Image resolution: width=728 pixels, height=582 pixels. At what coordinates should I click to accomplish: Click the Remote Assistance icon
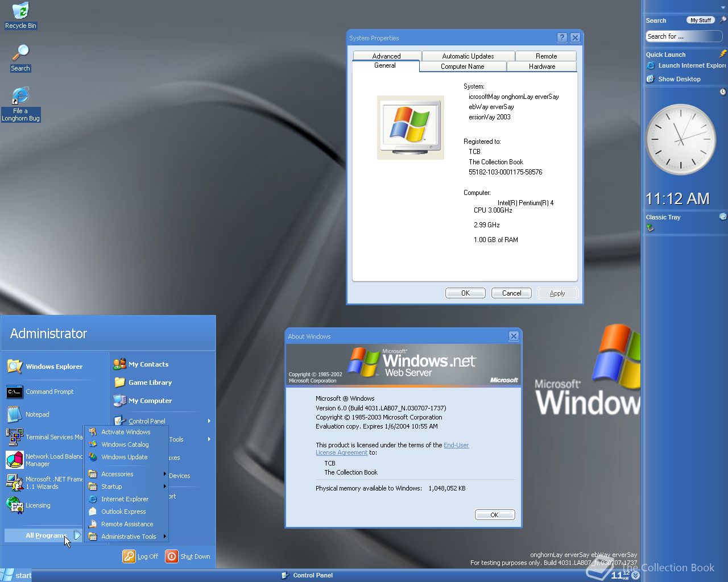pyautogui.click(x=93, y=524)
